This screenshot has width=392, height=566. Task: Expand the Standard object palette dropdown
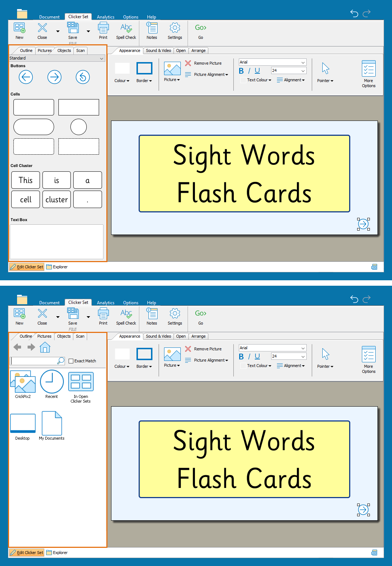pos(101,58)
